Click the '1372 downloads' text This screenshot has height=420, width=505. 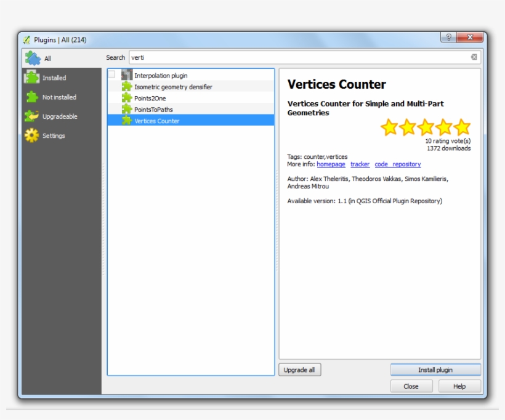pos(448,148)
